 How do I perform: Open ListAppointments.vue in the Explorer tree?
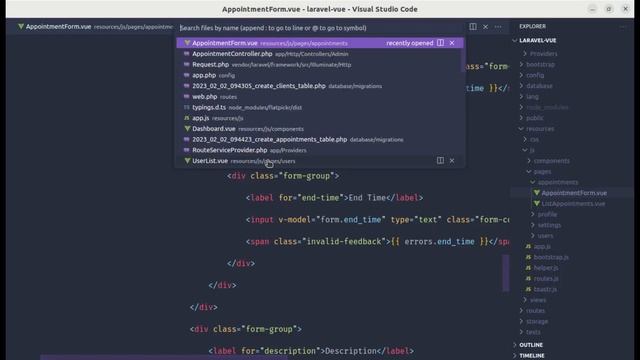pos(573,204)
